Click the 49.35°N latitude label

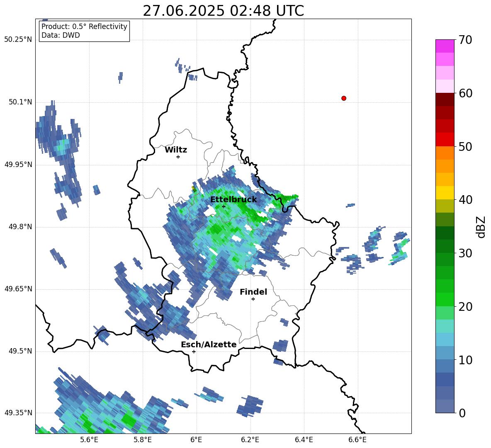pyautogui.click(x=18, y=413)
